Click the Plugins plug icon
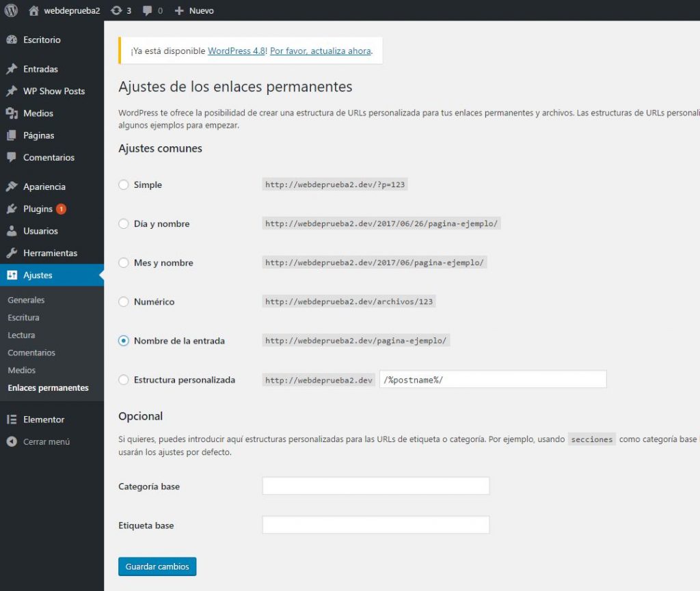The image size is (700, 591). (x=12, y=209)
